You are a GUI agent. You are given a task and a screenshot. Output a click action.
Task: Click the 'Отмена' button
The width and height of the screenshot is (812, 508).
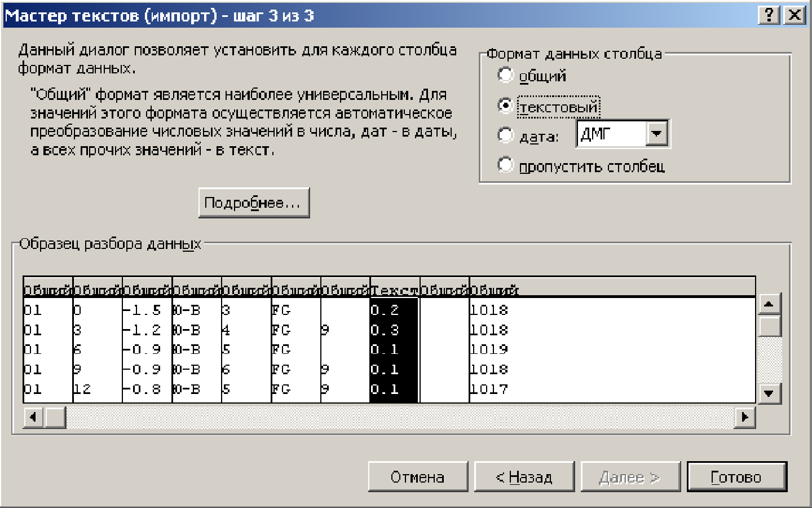(x=418, y=477)
